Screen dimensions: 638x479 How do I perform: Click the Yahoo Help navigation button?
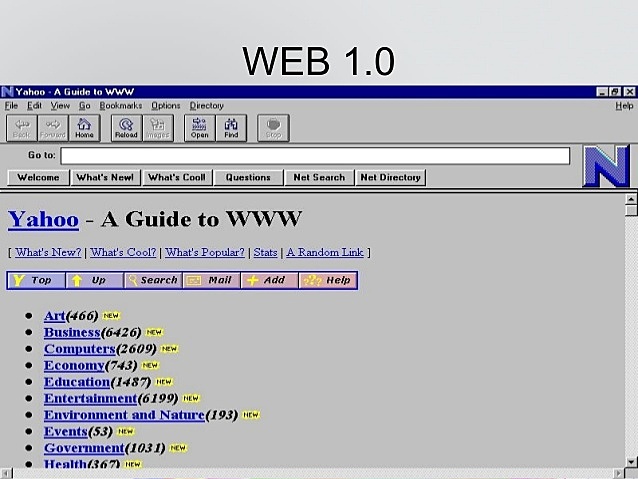coord(328,280)
